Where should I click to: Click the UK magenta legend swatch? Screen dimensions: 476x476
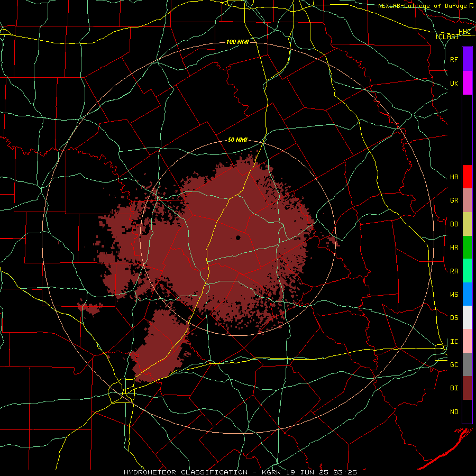(467, 83)
